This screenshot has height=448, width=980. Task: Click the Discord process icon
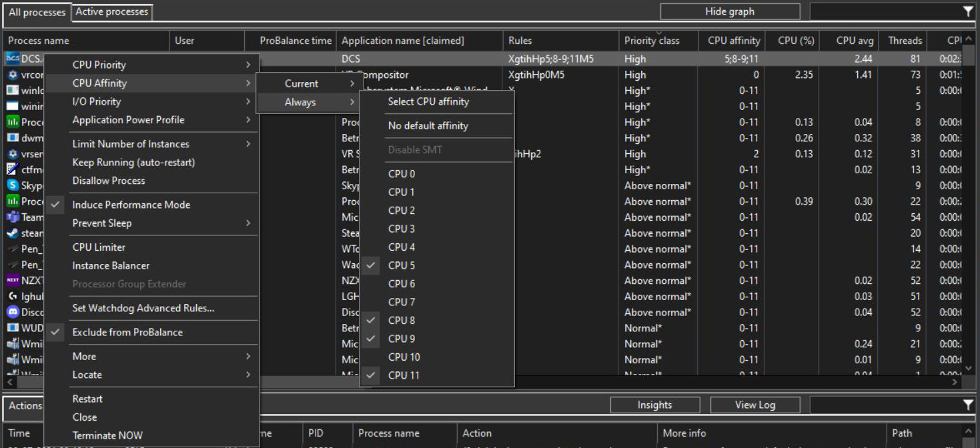12,312
